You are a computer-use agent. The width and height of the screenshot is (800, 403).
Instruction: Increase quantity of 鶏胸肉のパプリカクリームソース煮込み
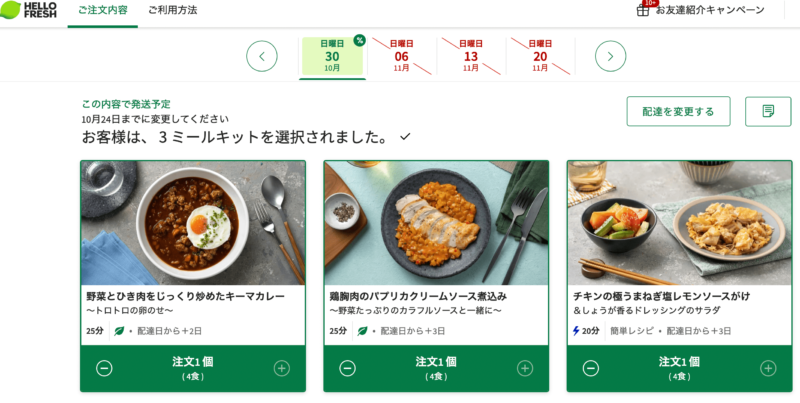point(525,368)
